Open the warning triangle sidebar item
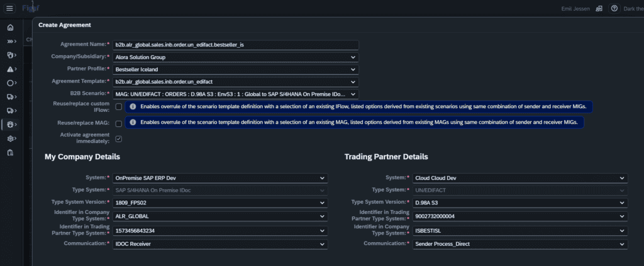The height and width of the screenshot is (266, 644). pyautogui.click(x=12, y=69)
